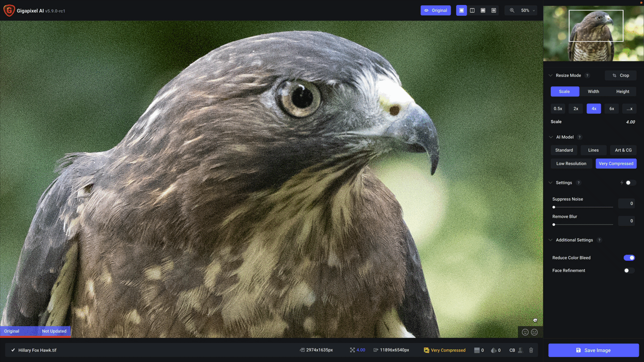Switch to side-by-side view layout icon
This screenshot has width=644, height=362.
[x=483, y=11]
